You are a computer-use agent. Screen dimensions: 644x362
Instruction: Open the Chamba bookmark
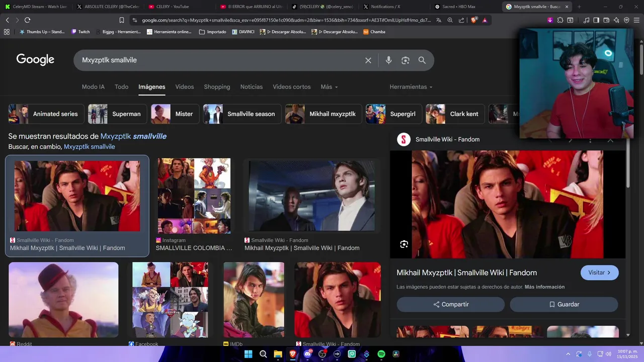click(374, 32)
